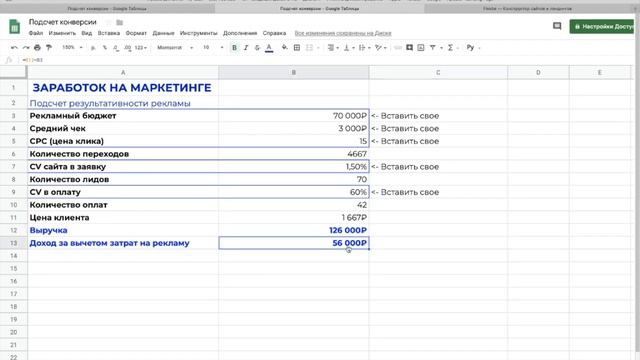Select the cell 'CPC (цена клика)'

point(123,141)
